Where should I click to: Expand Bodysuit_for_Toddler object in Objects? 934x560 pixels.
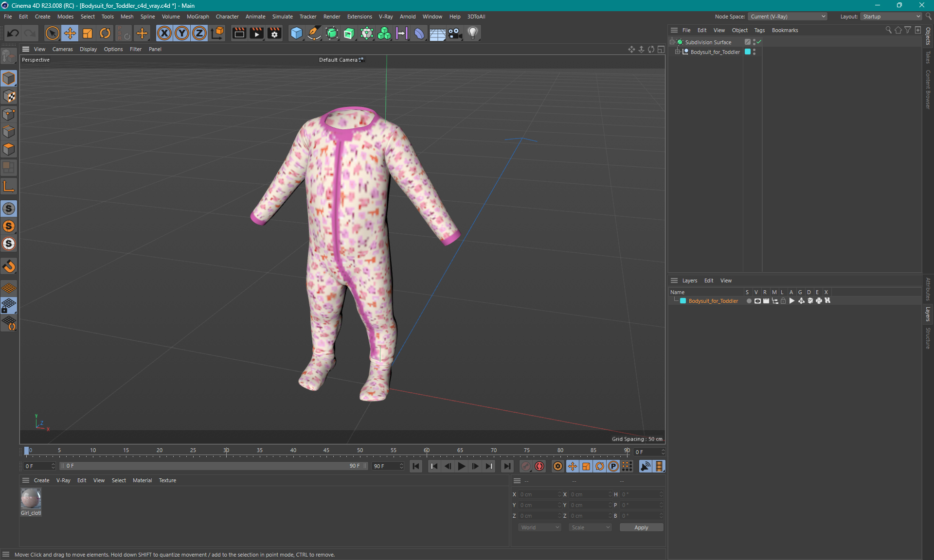pos(677,52)
